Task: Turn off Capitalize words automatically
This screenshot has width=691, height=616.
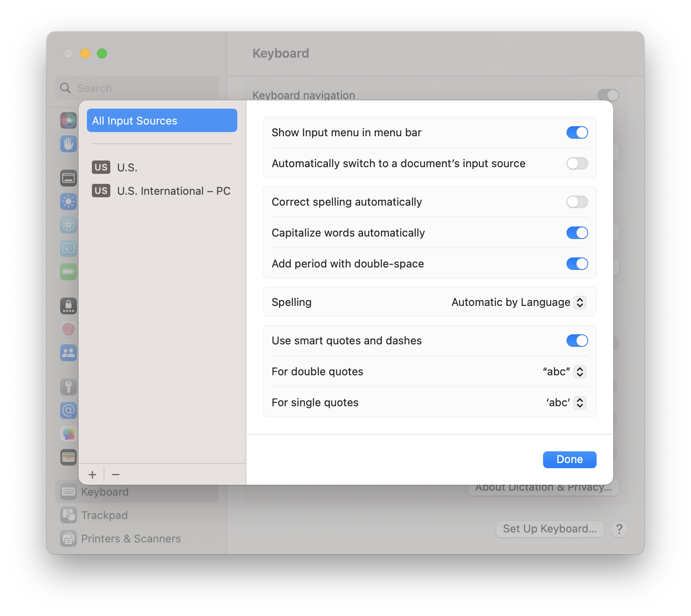Action: pyautogui.click(x=577, y=233)
